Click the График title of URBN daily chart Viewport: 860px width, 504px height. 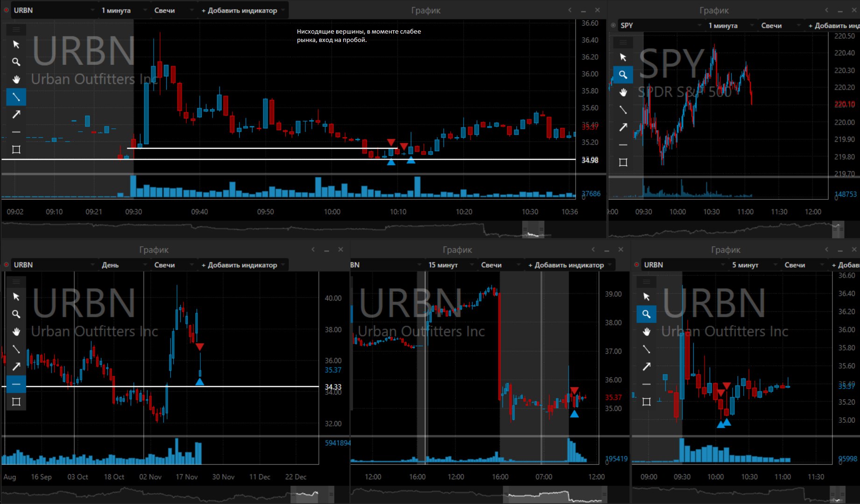[x=154, y=250]
